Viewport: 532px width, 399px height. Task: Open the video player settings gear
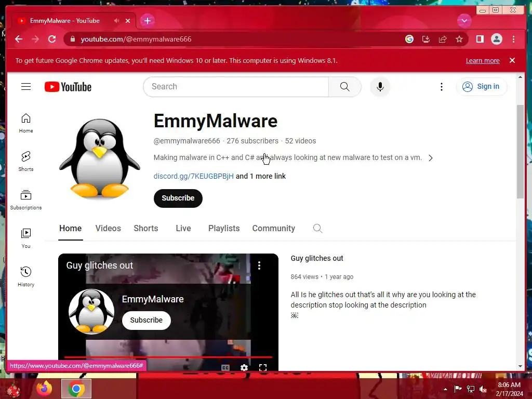tap(244, 368)
